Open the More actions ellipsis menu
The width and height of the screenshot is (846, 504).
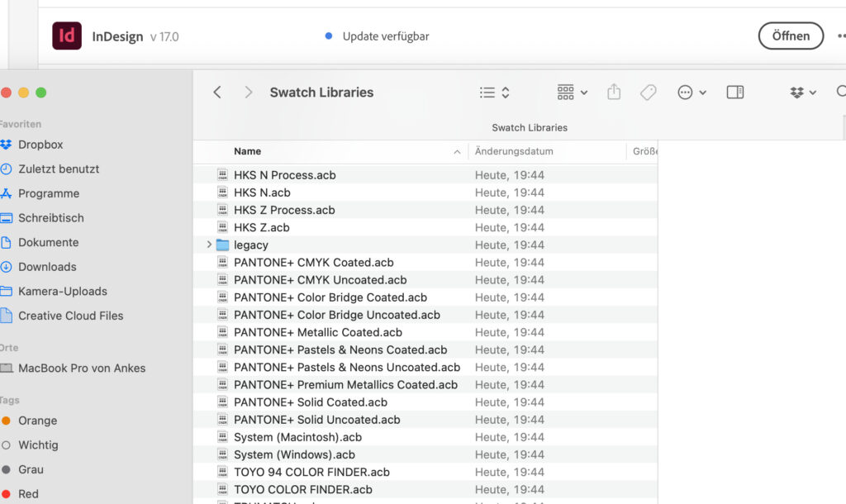(x=692, y=93)
